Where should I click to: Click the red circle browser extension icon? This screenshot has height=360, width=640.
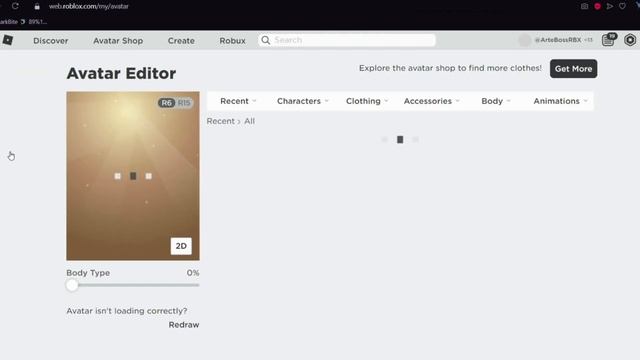pos(598,6)
